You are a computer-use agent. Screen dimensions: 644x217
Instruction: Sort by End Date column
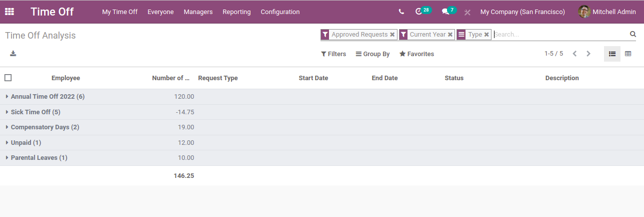pyautogui.click(x=384, y=78)
